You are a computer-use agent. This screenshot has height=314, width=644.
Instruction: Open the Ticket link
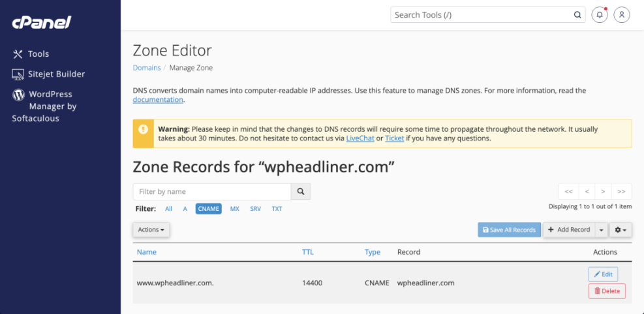tap(394, 138)
